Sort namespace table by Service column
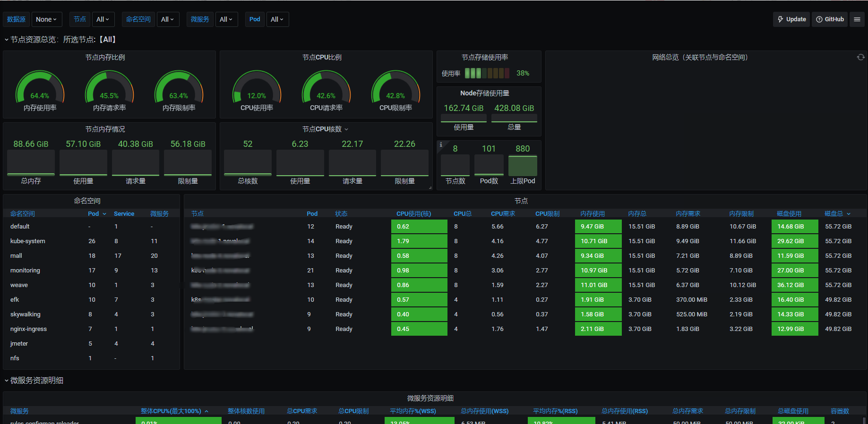 (124, 214)
